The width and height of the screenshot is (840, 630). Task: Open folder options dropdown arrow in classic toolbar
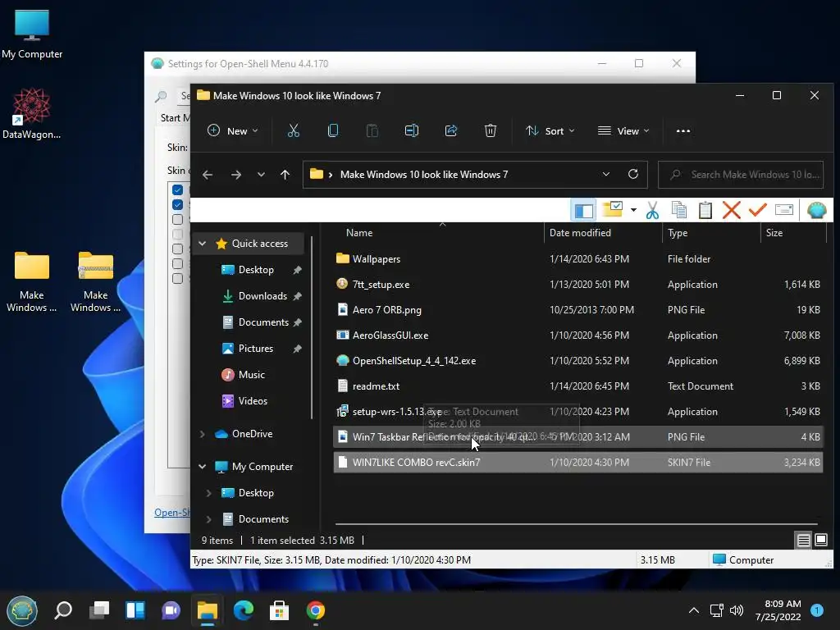[x=633, y=210]
